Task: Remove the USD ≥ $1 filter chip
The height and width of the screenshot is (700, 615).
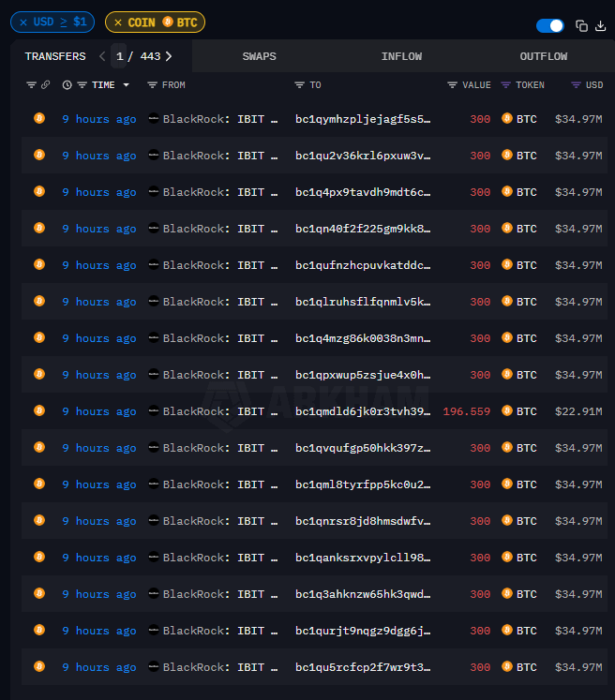Action: [x=23, y=22]
